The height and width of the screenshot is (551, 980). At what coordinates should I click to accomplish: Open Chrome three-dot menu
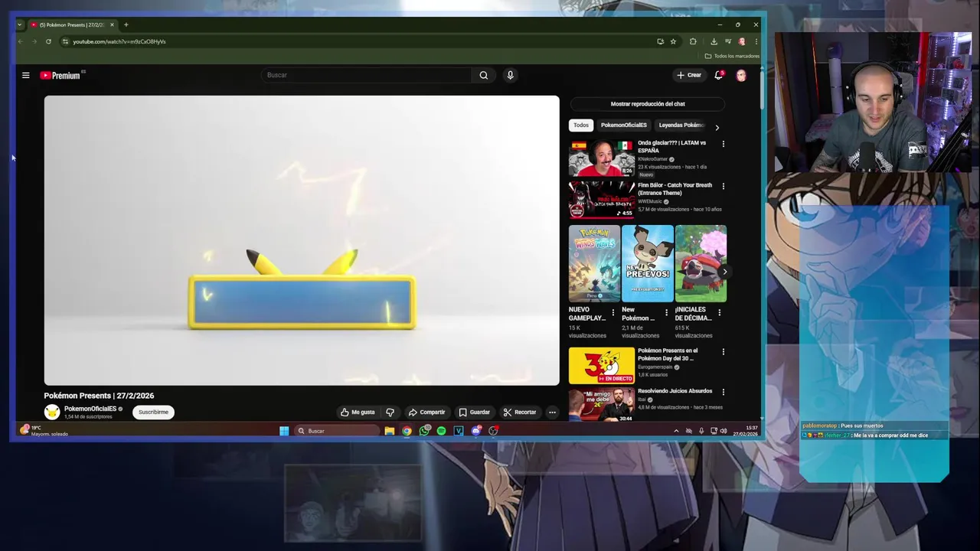(x=756, y=41)
